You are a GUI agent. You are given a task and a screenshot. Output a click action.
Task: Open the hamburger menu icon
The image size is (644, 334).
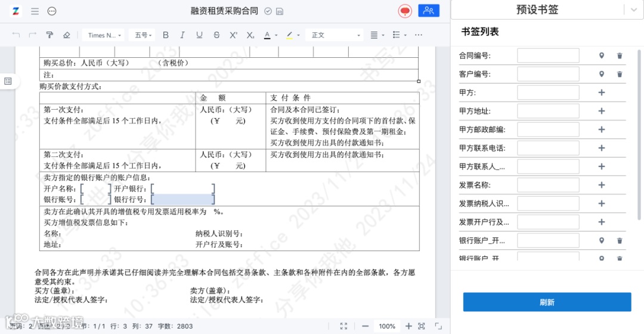pyautogui.click(x=35, y=11)
